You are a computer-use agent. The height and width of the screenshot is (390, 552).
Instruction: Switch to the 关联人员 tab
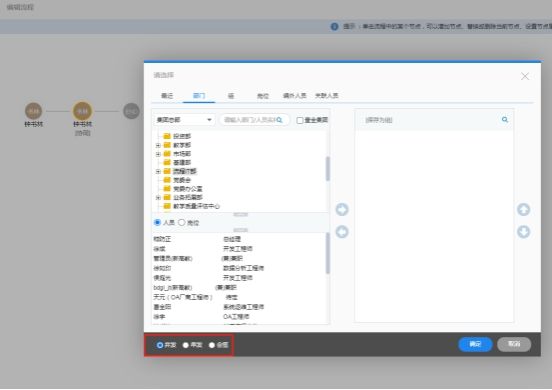pyautogui.click(x=327, y=96)
